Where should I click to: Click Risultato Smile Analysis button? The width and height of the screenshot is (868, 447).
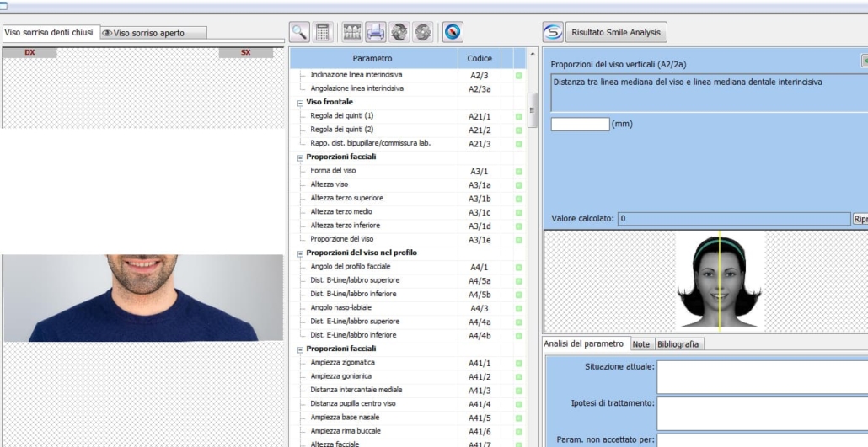[x=616, y=32]
